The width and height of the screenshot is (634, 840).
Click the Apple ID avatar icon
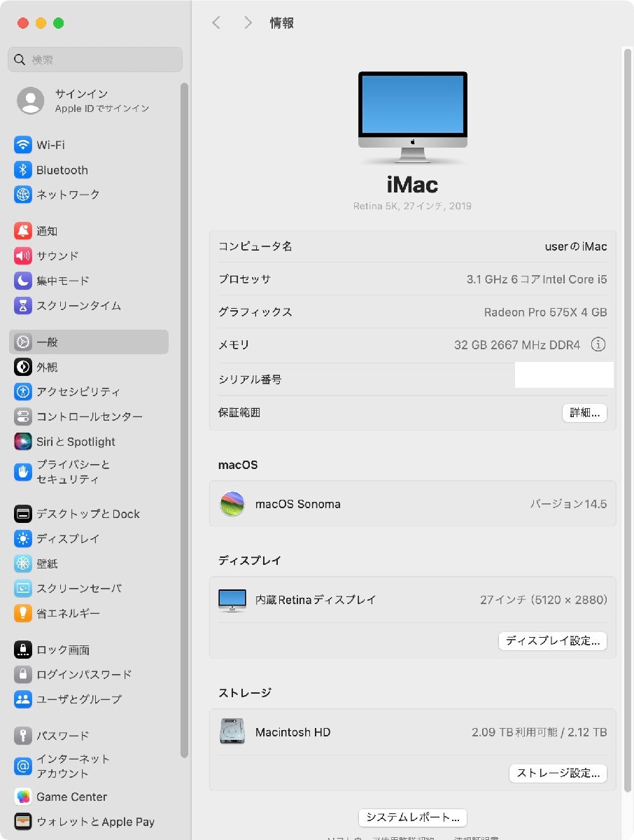pyautogui.click(x=30, y=101)
